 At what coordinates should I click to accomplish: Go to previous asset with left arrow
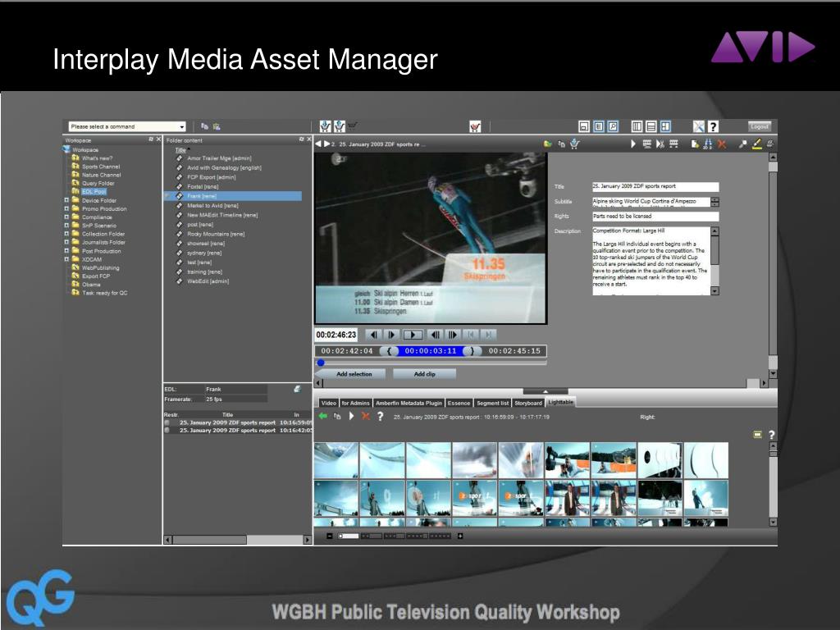click(318, 144)
